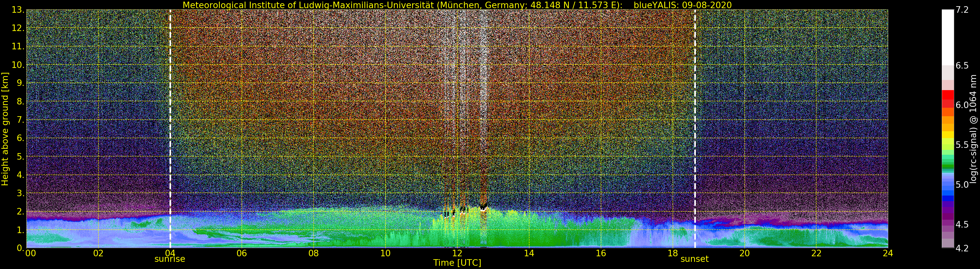Click the height tick label '10.'
The image size is (980, 269).
pos(18,65)
